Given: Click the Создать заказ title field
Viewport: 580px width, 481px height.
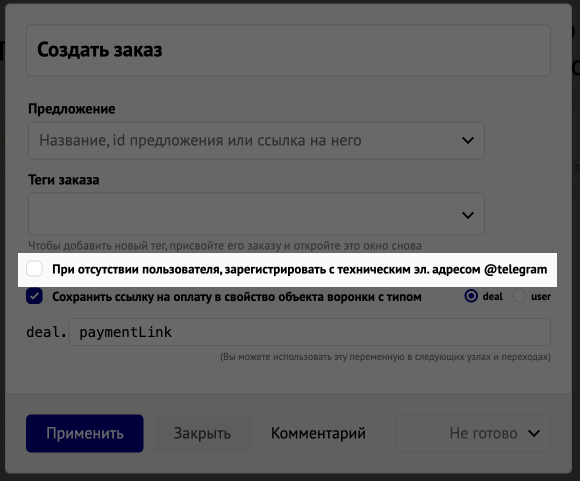Looking at the screenshot, I should tap(289, 50).
